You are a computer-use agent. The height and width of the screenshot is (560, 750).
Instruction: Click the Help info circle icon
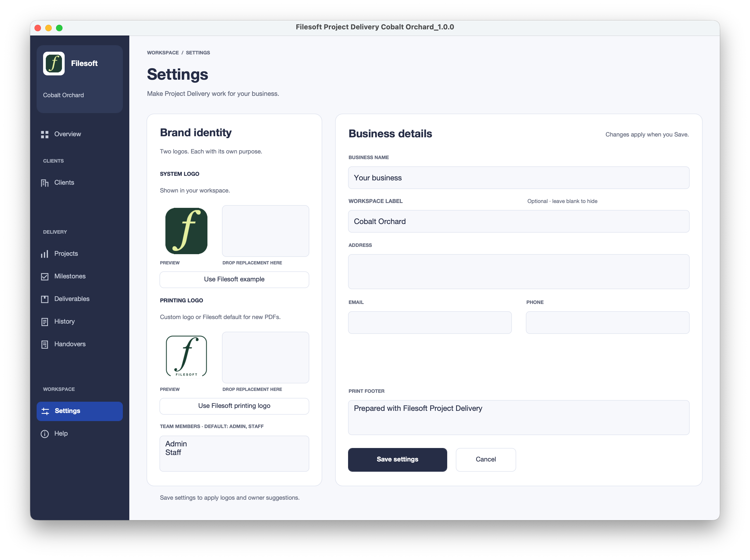[x=44, y=434]
